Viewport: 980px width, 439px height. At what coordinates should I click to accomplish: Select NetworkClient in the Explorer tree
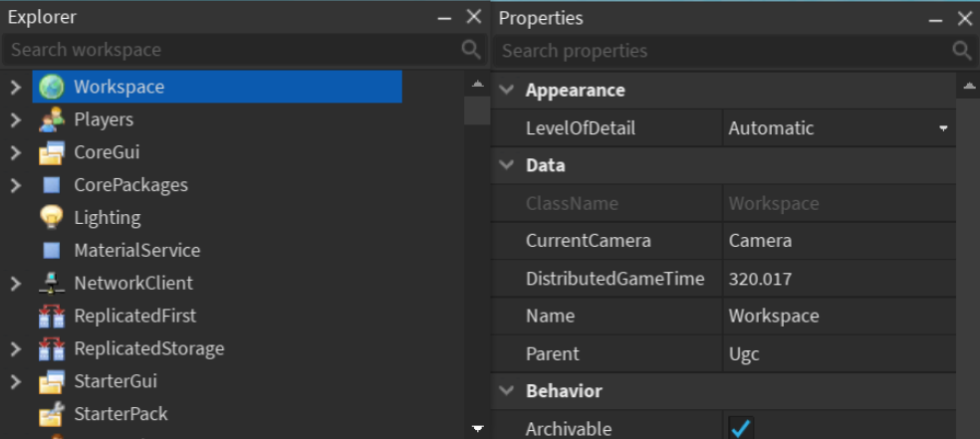point(133,283)
